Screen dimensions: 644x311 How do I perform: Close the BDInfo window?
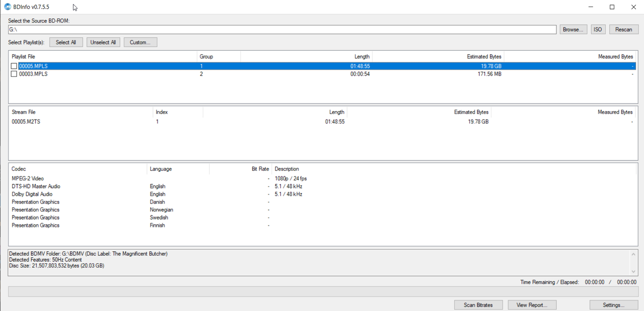633,7
